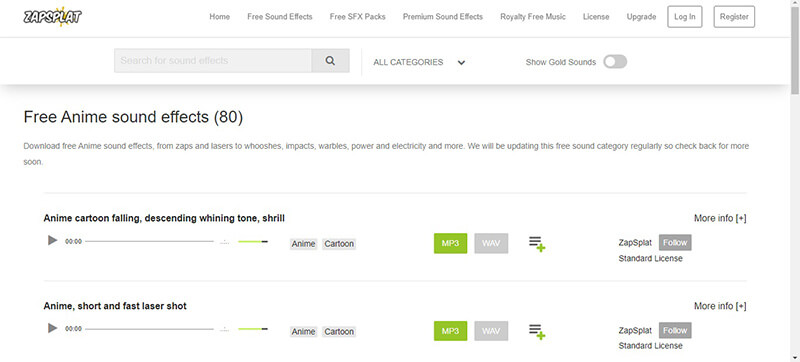Select the Cartoon tag on laser shot
The height and width of the screenshot is (362, 800).
339,331
